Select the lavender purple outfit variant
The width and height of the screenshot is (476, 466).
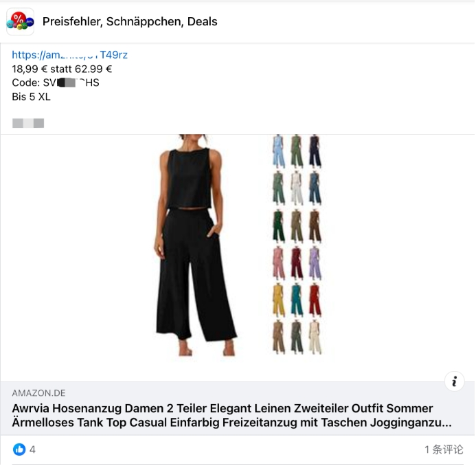(315, 263)
